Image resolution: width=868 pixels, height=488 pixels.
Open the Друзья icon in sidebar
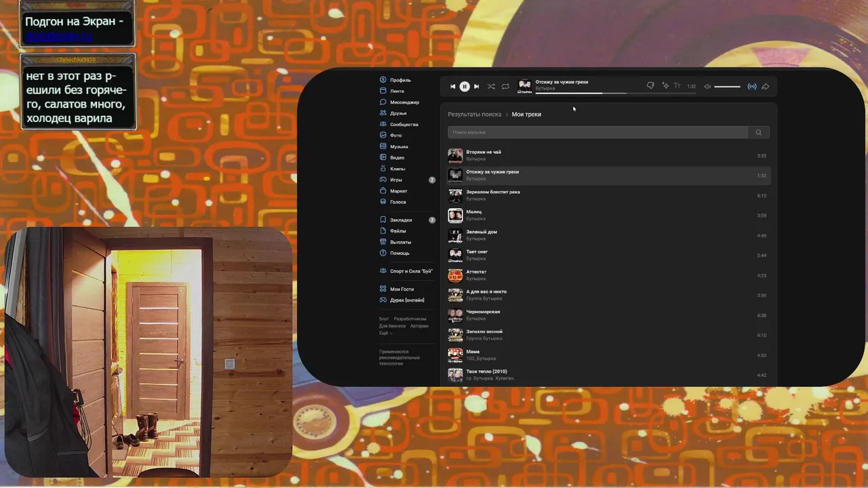pyautogui.click(x=383, y=113)
